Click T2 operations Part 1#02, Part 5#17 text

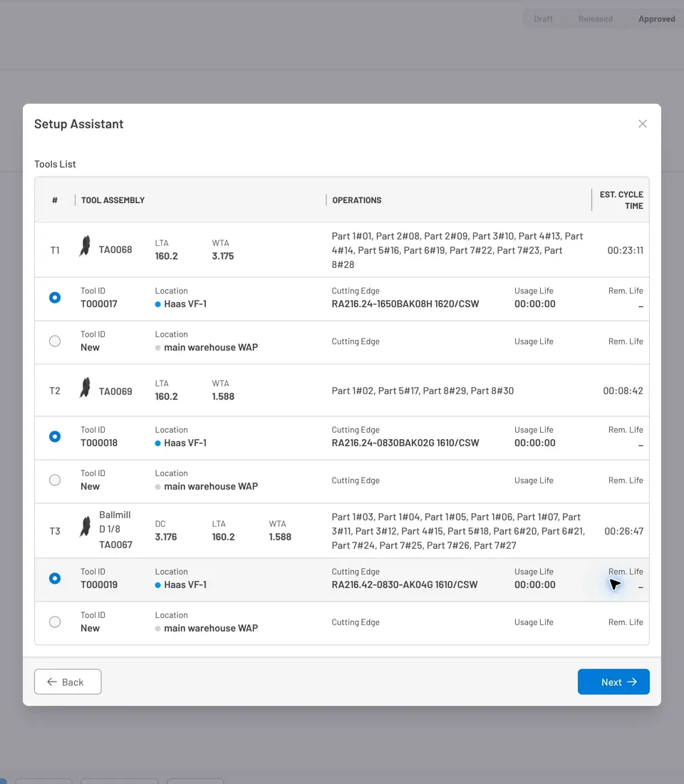tap(423, 391)
